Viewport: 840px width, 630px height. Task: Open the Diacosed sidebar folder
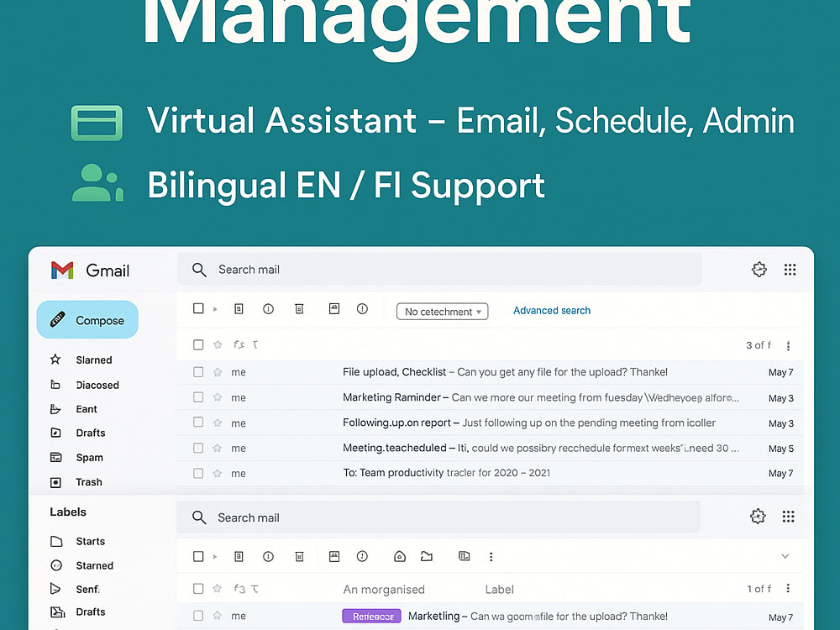tap(97, 385)
